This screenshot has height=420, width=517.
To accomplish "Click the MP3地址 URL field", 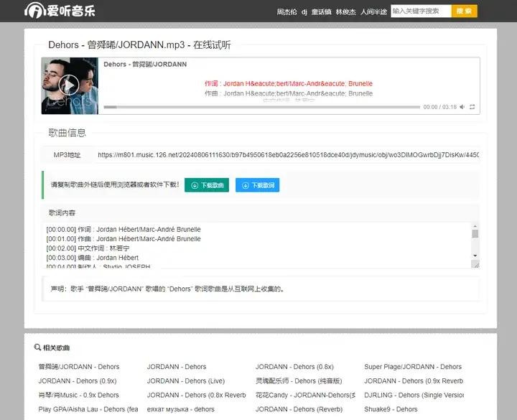I will pyautogui.click(x=287, y=154).
